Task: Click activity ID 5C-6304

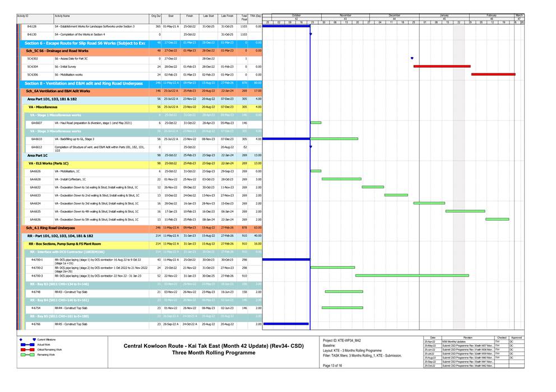Action: pos(33,67)
